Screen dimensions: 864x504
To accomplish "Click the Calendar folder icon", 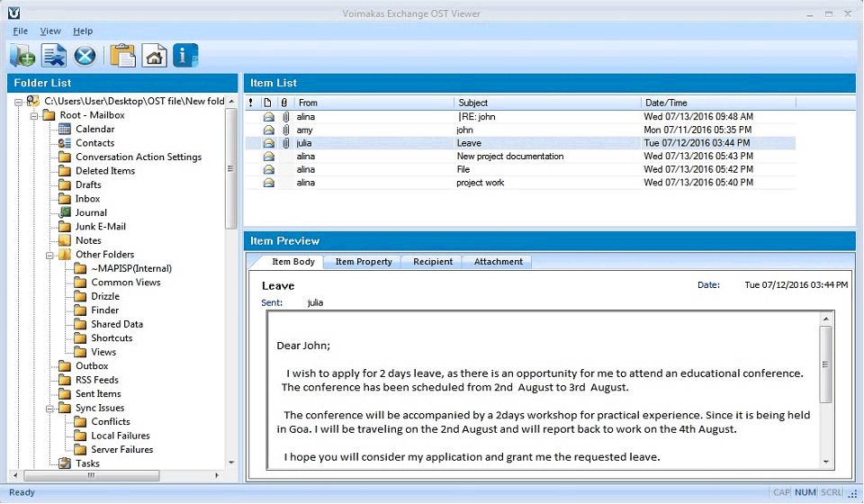I will (x=65, y=129).
